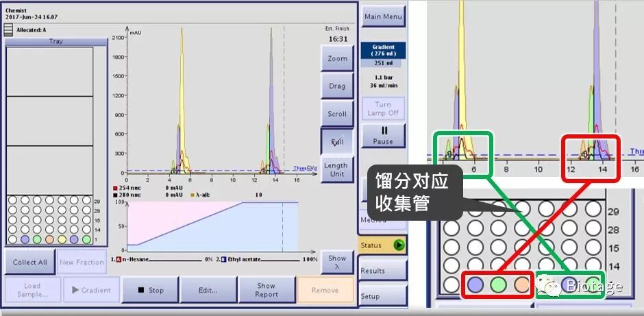This screenshot has width=644, height=316.
Task: Click the Gradient (276 ml) status box
Action: [383, 50]
